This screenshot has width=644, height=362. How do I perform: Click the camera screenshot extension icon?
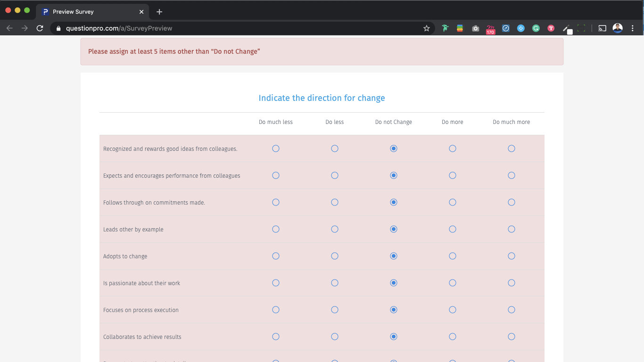[x=476, y=28]
